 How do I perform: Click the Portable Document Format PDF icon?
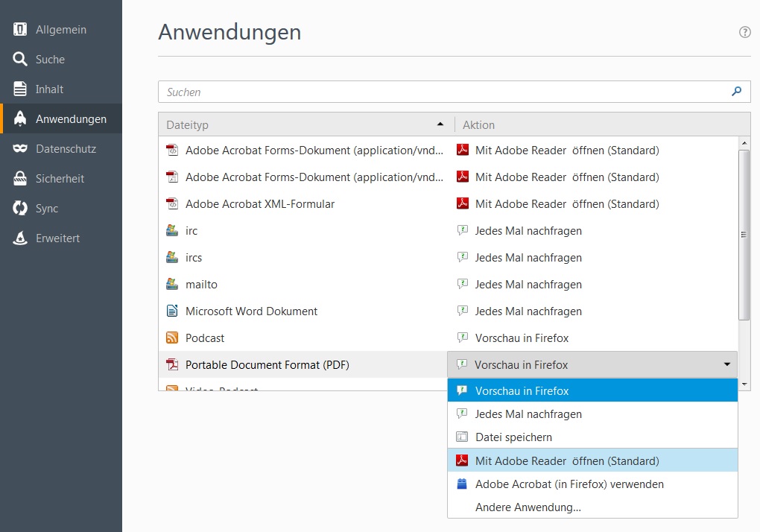point(172,364)
